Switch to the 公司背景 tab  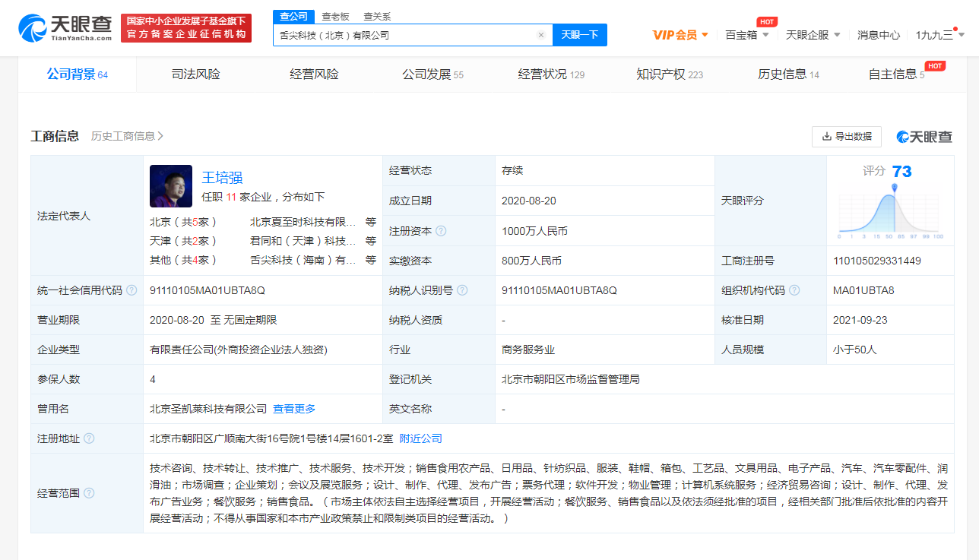tap(77, 74)
